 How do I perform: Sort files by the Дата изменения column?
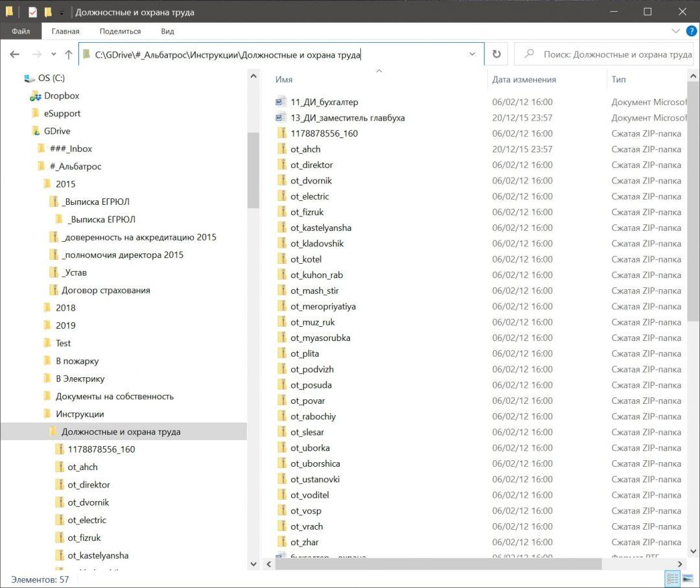pyautogui.click(x=524, y=79)
